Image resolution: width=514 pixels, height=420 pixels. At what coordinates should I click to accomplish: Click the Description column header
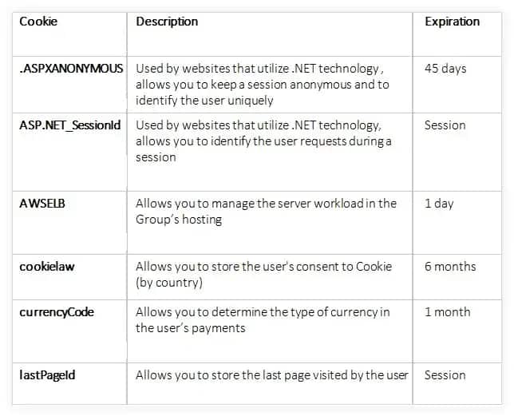point(167,22)
